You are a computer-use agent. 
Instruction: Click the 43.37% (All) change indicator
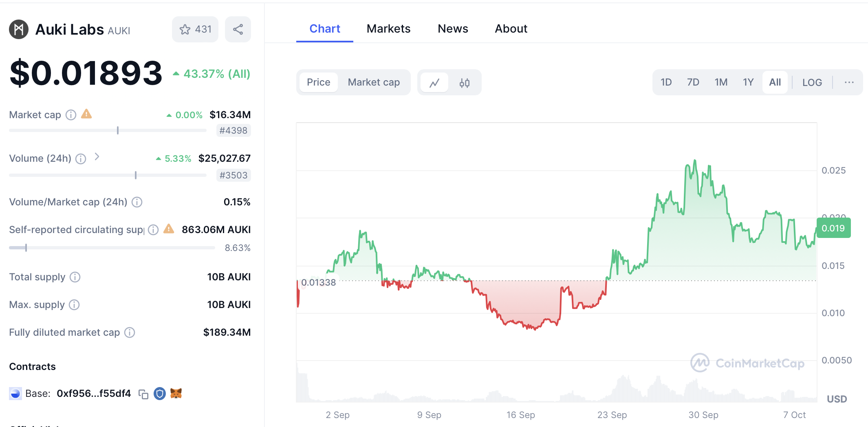click(211, 74)
